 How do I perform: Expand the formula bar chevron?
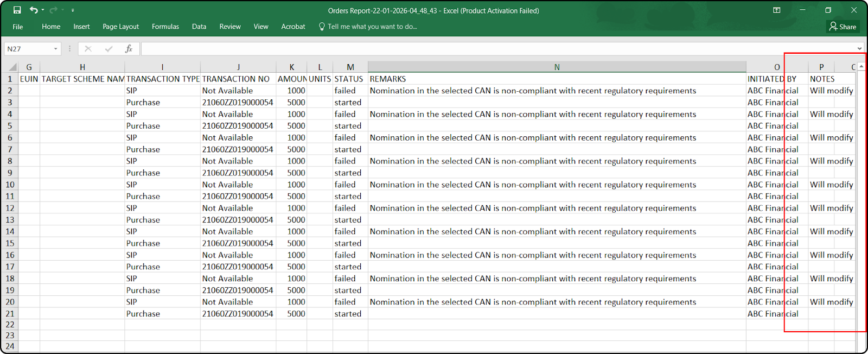859,49
